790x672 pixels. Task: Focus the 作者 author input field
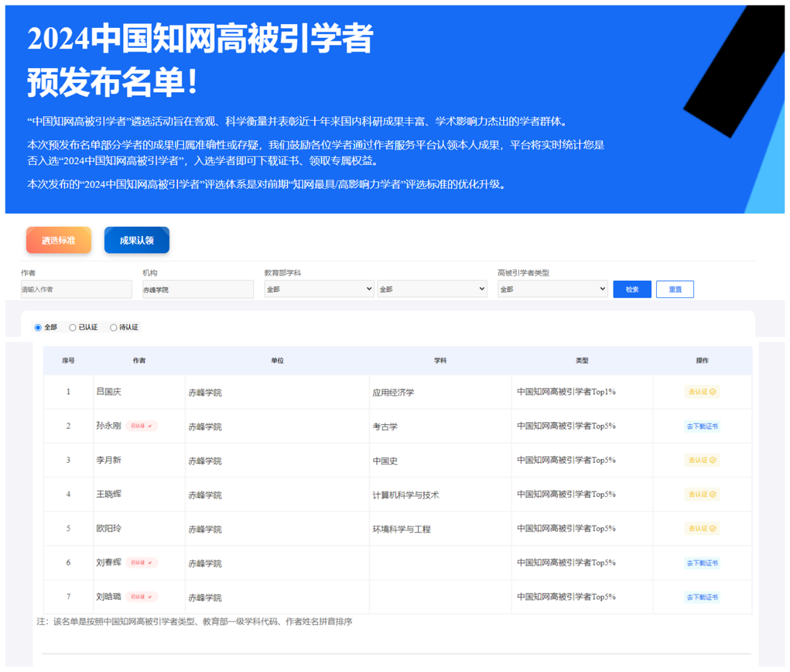pyautogui.click(x=76, y=289)
